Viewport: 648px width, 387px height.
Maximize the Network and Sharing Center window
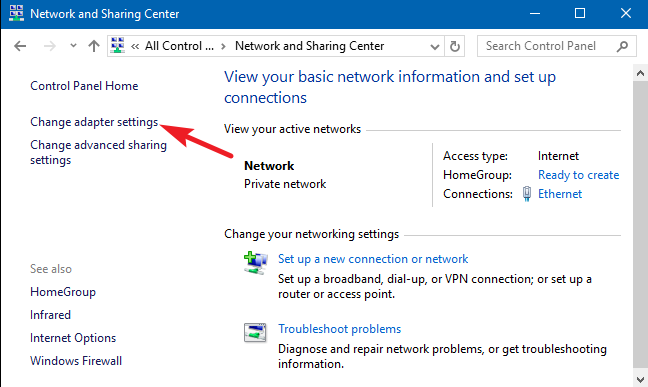(x=580, y=14)
